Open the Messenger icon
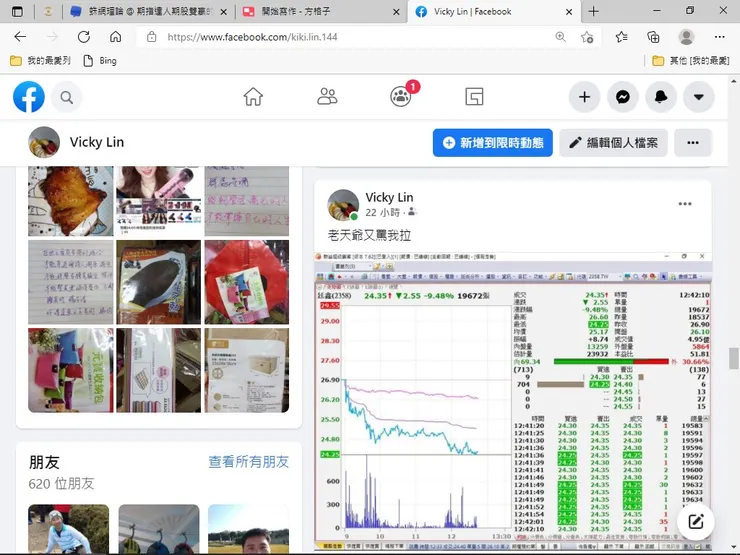Screen dimensions: 740x555 click(x=622, y=97)
